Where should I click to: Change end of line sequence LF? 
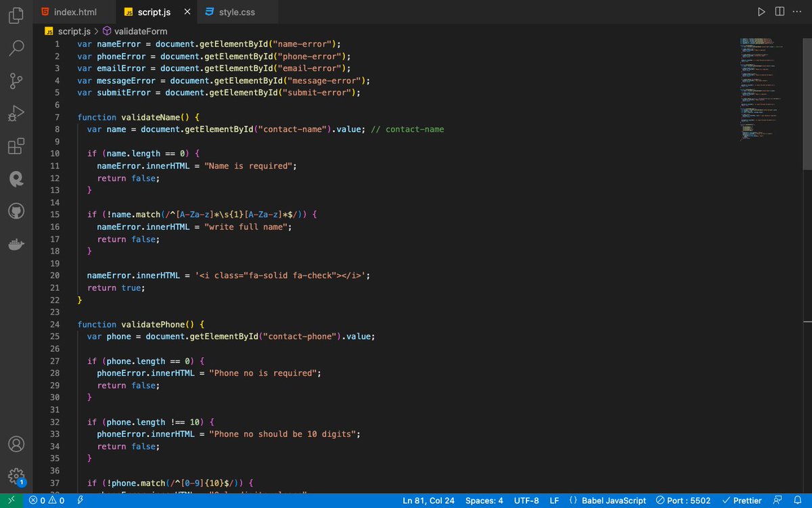pyautogui.click(x=554, y=501)
